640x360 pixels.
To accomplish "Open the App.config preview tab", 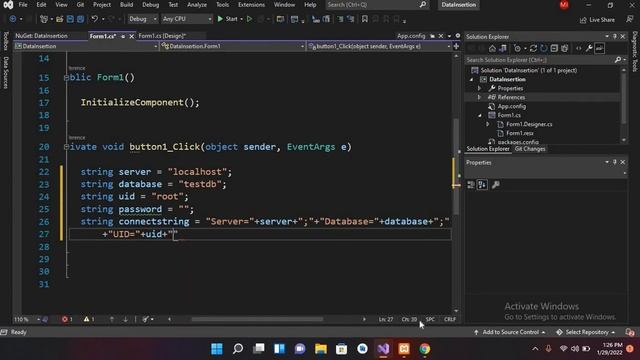I will (x=411, y=36).
